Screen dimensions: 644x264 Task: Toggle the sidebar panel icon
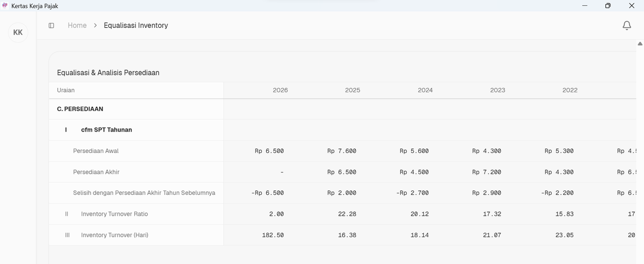tap(52, 25)
